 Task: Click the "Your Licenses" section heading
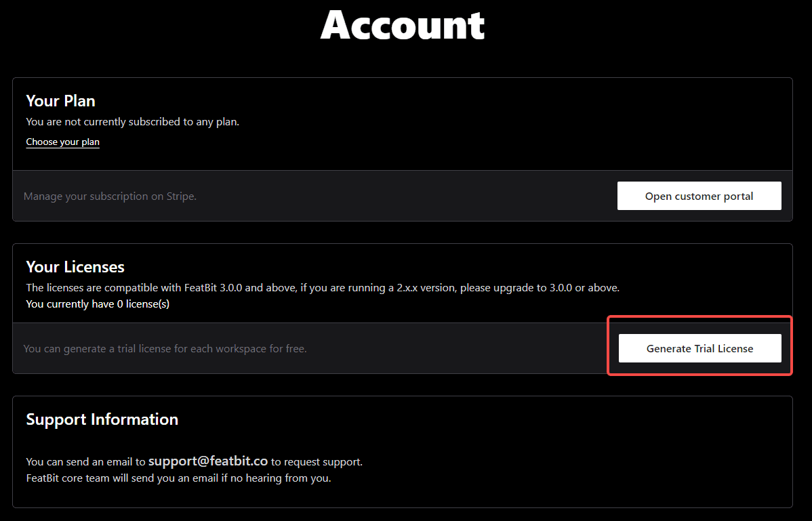[75, 267]
